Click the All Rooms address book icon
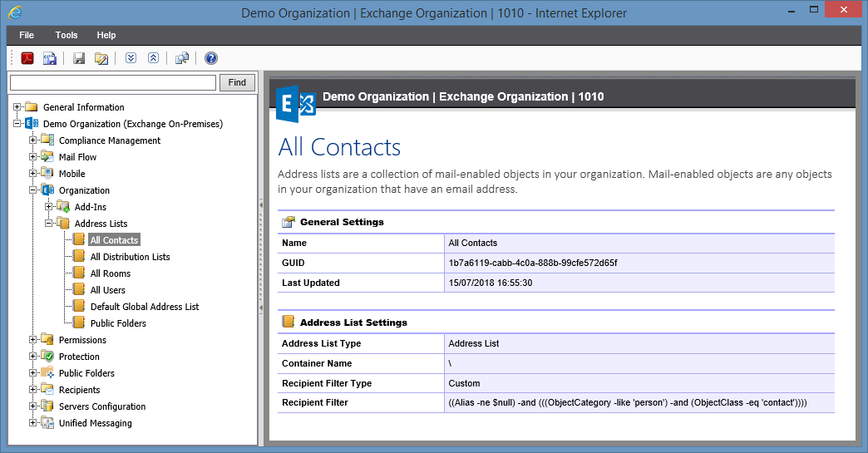The image size is (868, 453). [79, 273]
